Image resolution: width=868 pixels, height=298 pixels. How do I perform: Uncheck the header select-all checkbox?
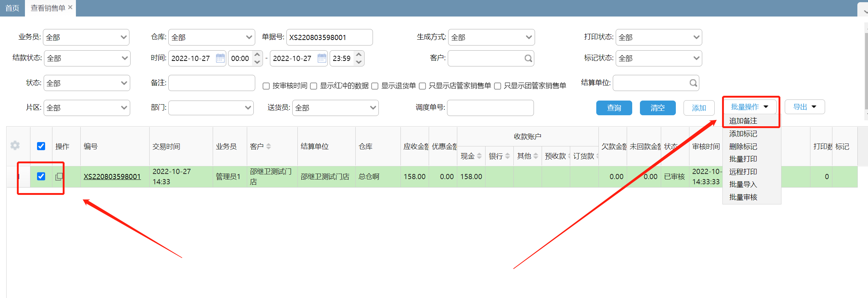[41, 146]
